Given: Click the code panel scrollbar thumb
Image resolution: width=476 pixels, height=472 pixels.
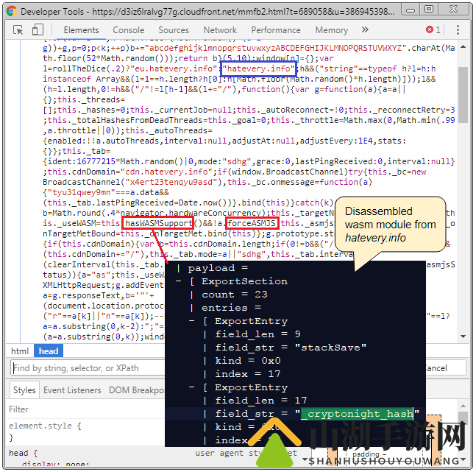Looking at the screenshot, I should (463, 95).
